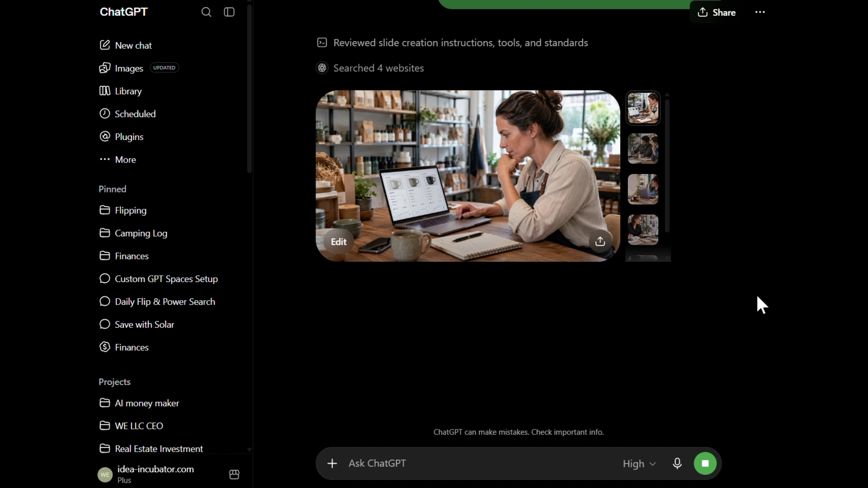
Task: Open the Save with Solar chat
Action: click(x=137, y=324)
